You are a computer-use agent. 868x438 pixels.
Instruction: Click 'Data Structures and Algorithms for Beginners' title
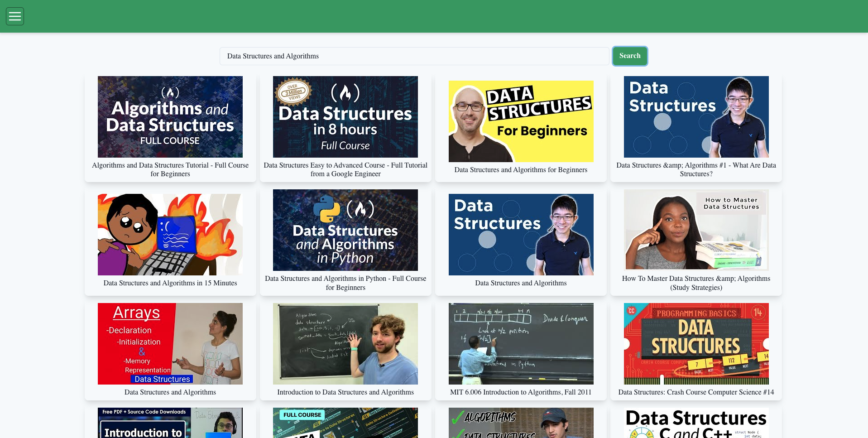point(521,170)
